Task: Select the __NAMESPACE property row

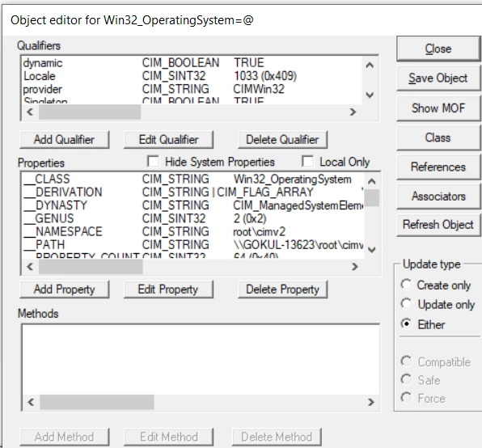Action: click(193, 232)
